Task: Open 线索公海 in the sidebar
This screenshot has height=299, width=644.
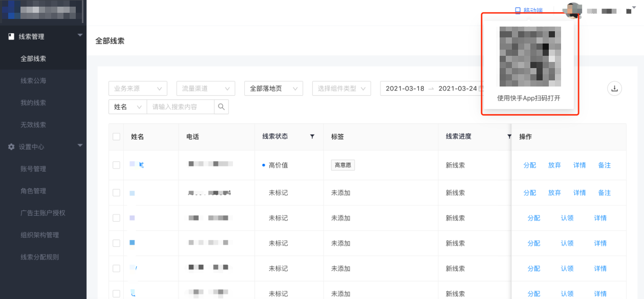Action: 33,81
